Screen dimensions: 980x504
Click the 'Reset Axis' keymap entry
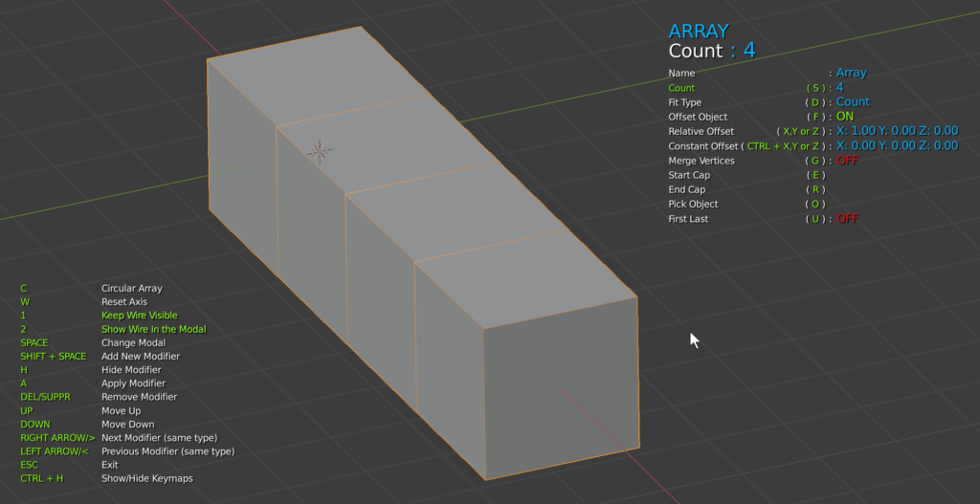pos(124,301)
